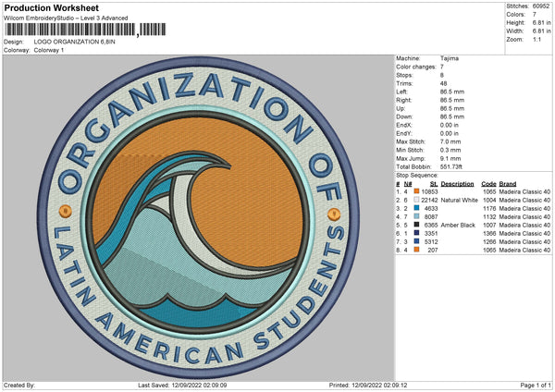
Task: Click the 'Up' 86.5 mm value
Action: click(452, 108)
